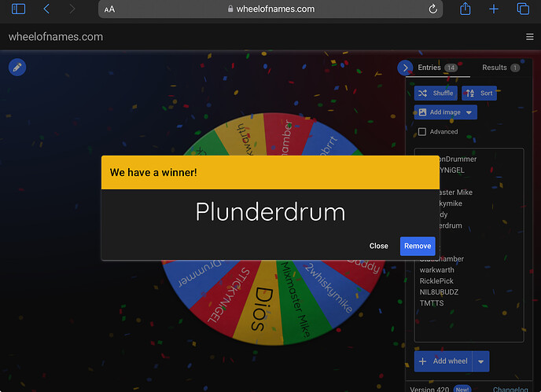Open wheelofnames.com site title link
Image resolution: width=541 pixels, height=392 pixels.
pyautogui.click(x=56, y=37)
